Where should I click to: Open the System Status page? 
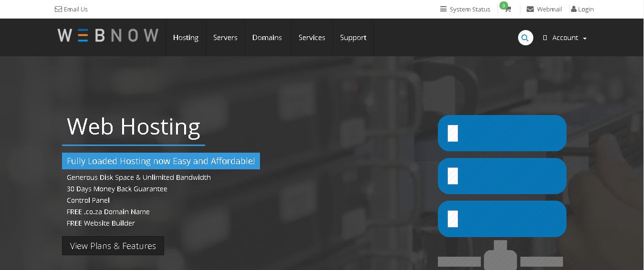tap(470, 9)
